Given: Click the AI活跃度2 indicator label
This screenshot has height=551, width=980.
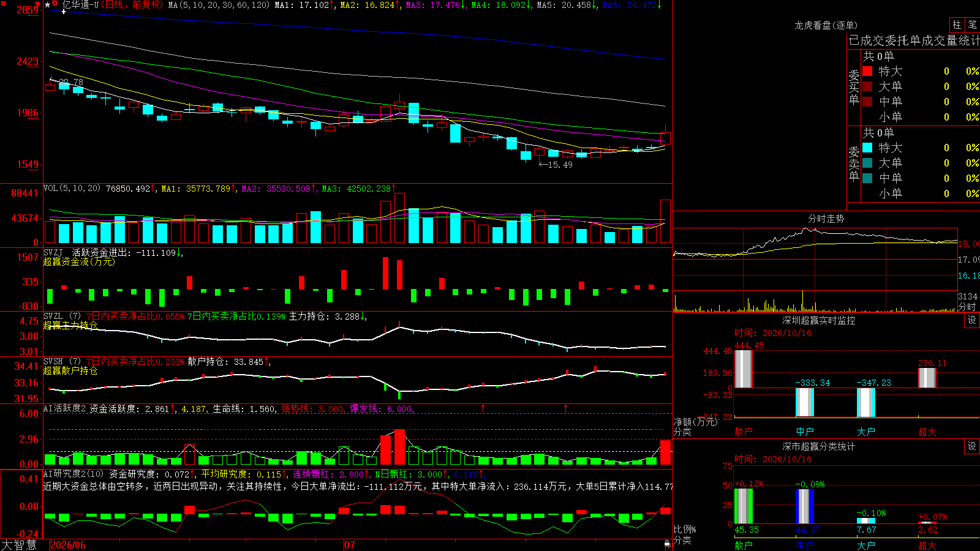Looking at the screenshot, I should coord(65,408).
